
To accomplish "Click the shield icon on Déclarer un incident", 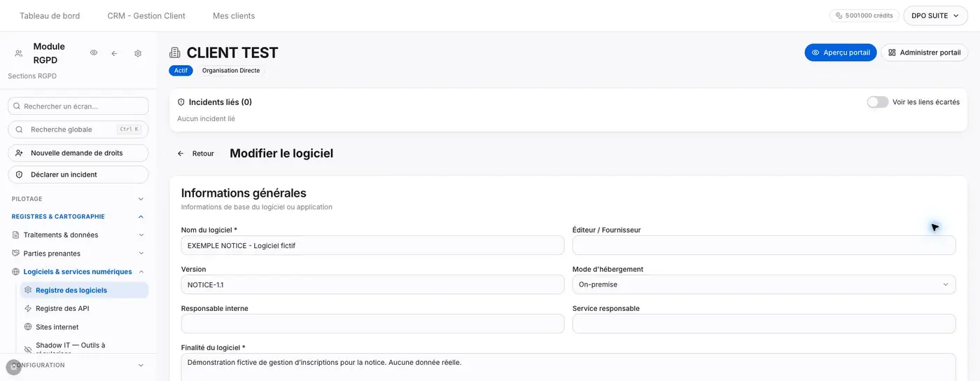I will pos(20,174).
